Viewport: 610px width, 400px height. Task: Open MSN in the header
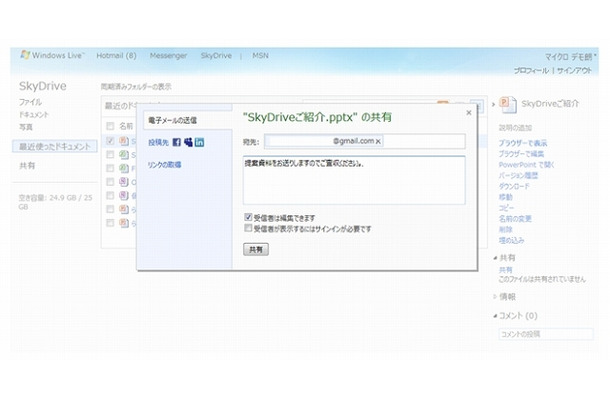pos(260,56)
